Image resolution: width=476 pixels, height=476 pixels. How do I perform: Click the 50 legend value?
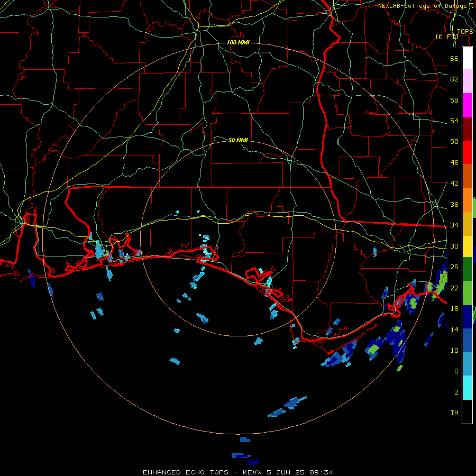point(454,142)
